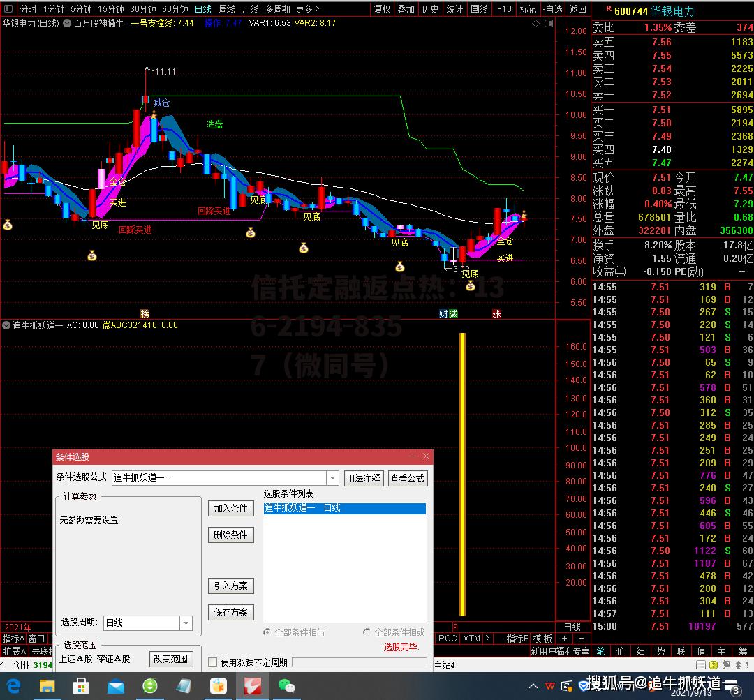754x700 pixels.
Task: Click the 加入条件 button
Action: (231, 508)
